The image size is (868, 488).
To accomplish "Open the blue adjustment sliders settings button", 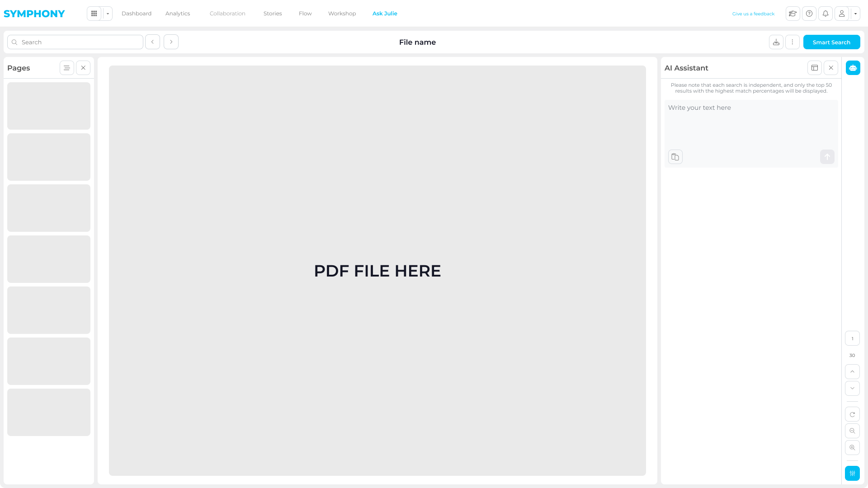I will tap(852, 473).
